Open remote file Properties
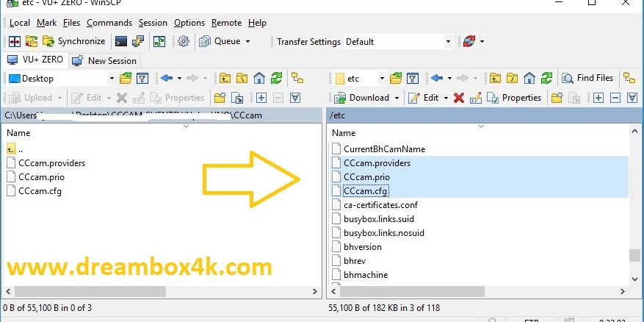The image size is (644, 322). [514, 98]
